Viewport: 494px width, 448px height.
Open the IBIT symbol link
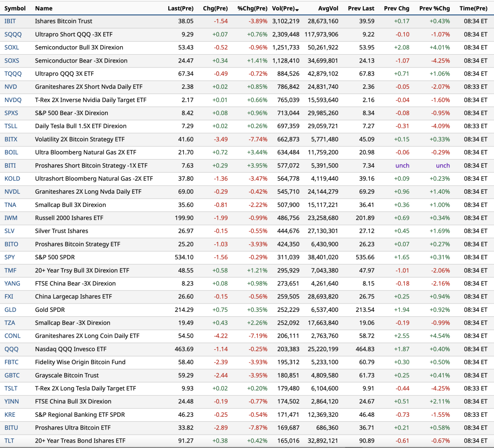point(11,21)
